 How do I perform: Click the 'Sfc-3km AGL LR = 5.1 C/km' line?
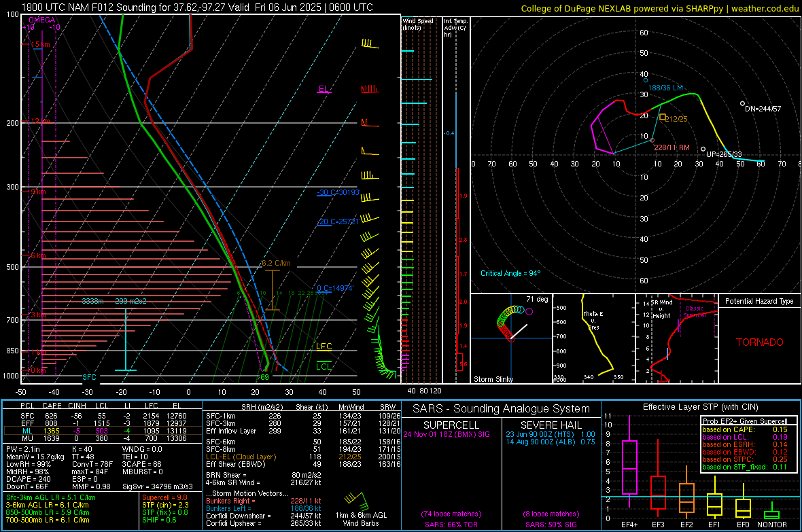point(51,497)
